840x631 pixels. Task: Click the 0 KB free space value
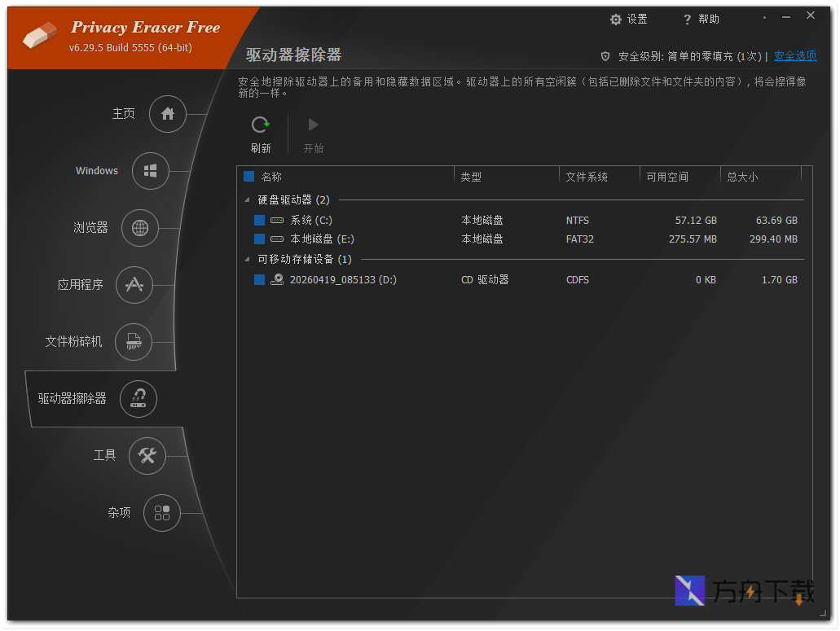[x=706, y=280]
